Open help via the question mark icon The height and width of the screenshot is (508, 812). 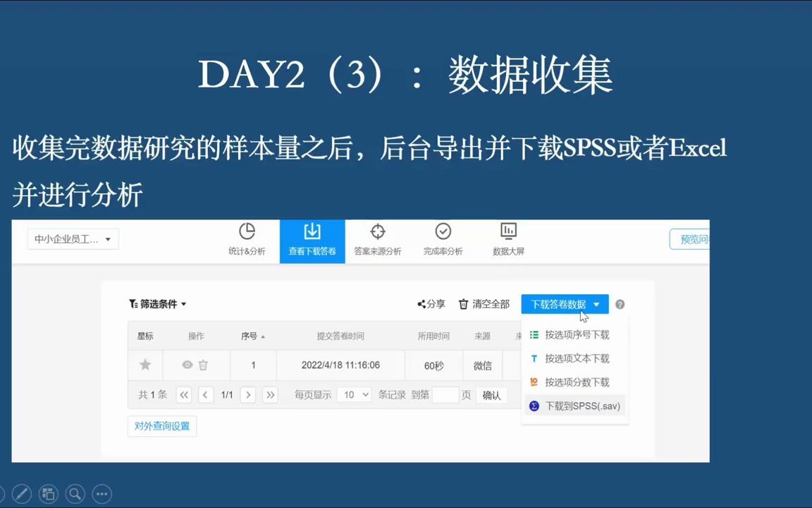coord(619,304)
